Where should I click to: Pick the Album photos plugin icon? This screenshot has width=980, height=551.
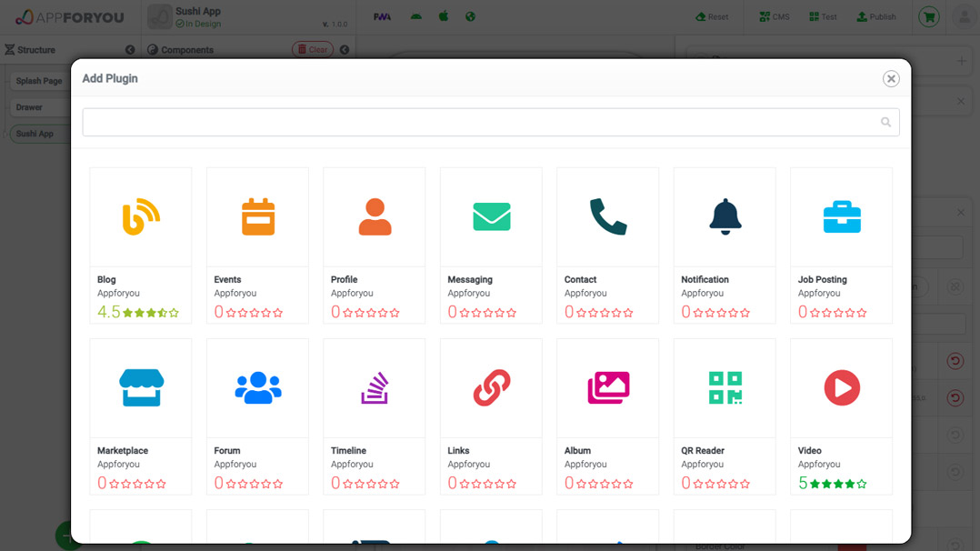pos(608,387)
